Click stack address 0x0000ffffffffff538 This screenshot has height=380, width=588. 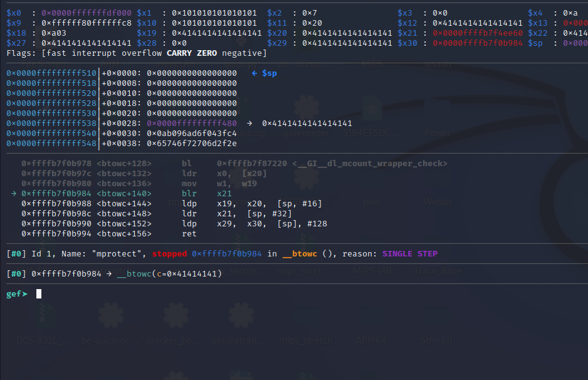pos(51,124)
